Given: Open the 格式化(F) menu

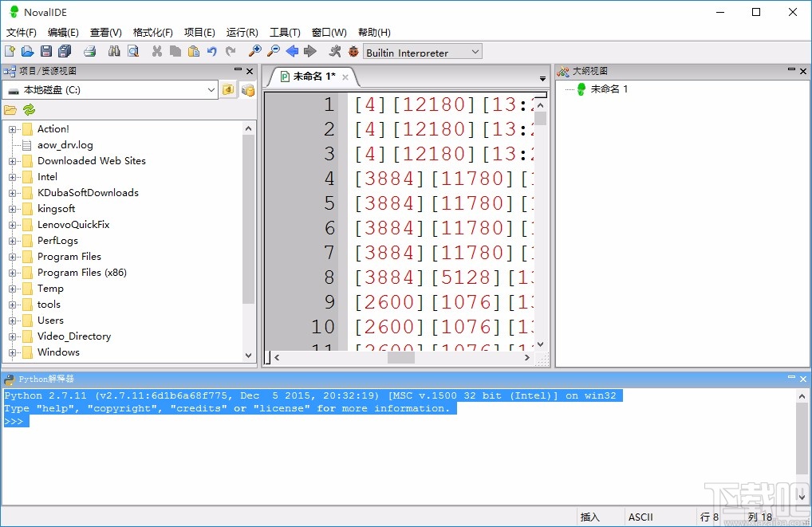Looking at the screenshot, I should [153, 33].
